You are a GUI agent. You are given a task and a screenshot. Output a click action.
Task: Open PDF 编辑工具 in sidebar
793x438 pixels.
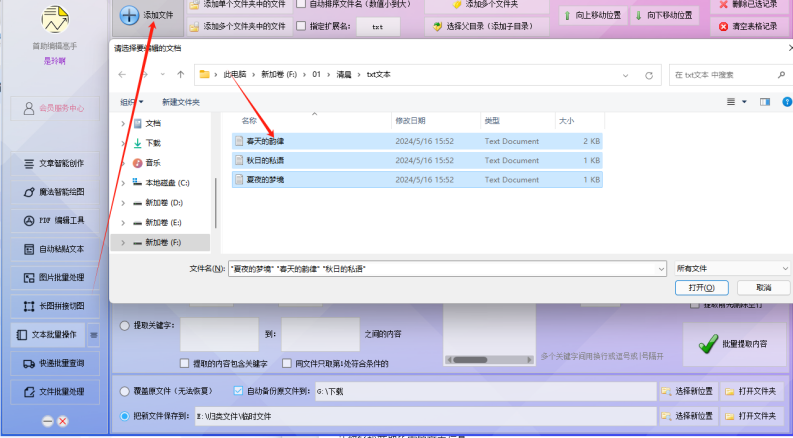(55, 221)
